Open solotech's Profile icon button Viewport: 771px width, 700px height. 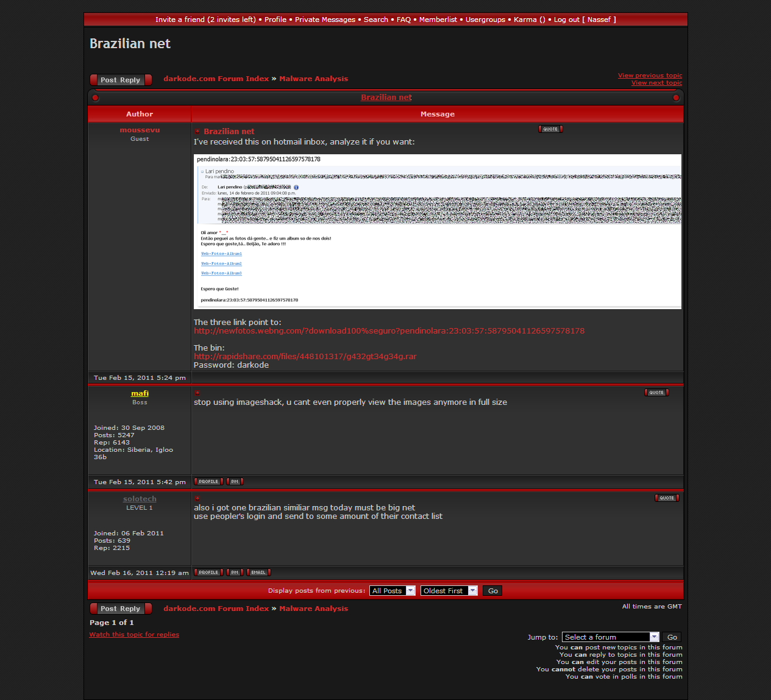click(208, 573)
